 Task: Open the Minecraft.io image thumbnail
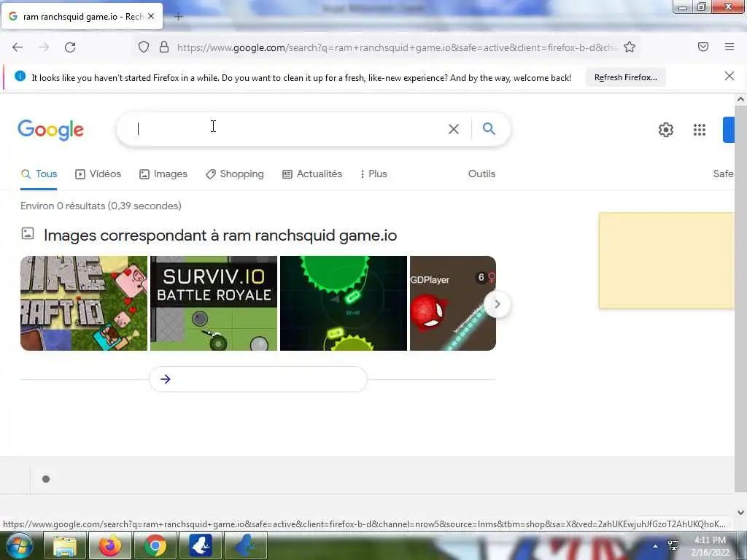click(84, 303)
